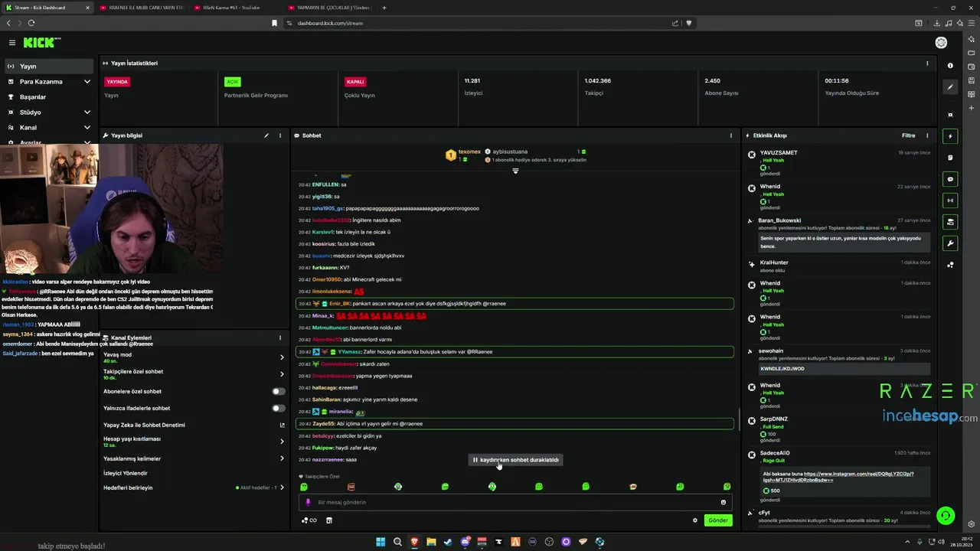The height and width of the screenshot is (551, 980).
Task: Click the note document icon in right sidebar
Action: (x=950, y=158)
